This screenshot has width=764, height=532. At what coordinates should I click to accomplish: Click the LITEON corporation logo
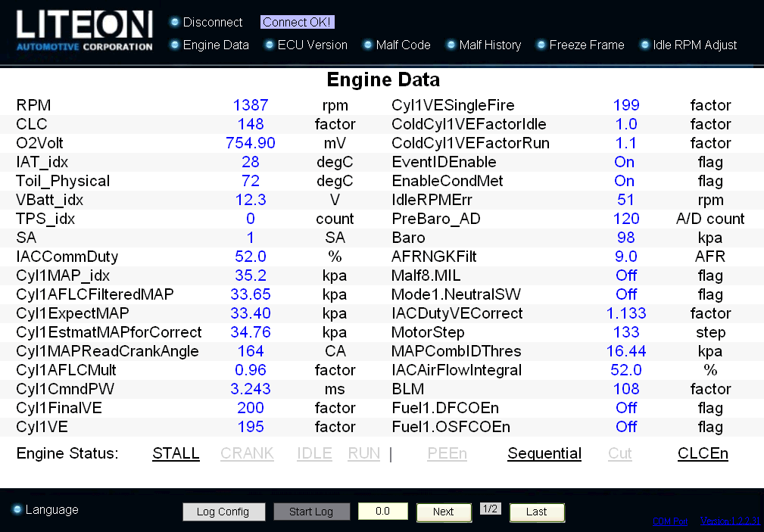pyautogui.click(x=83, y=30)
